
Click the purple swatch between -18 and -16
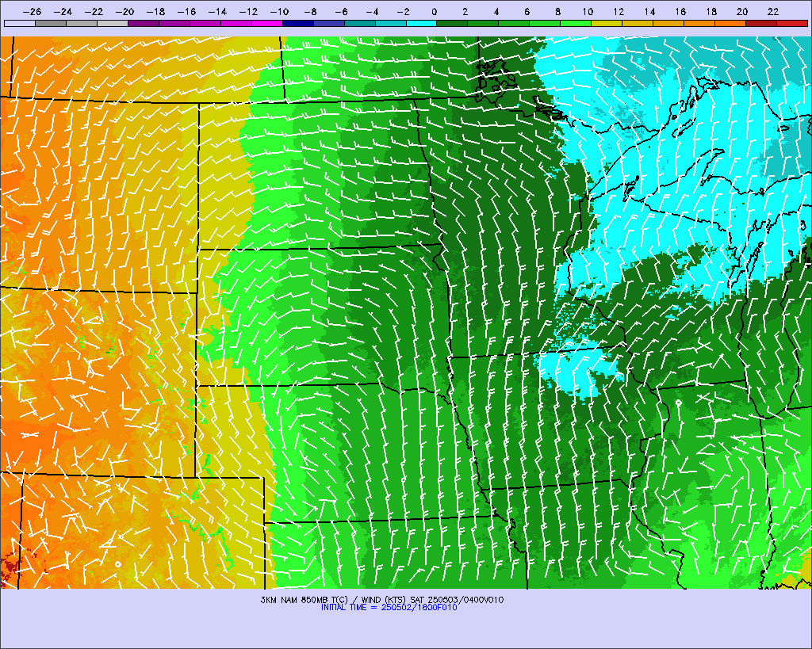click(x=174, y=23)
